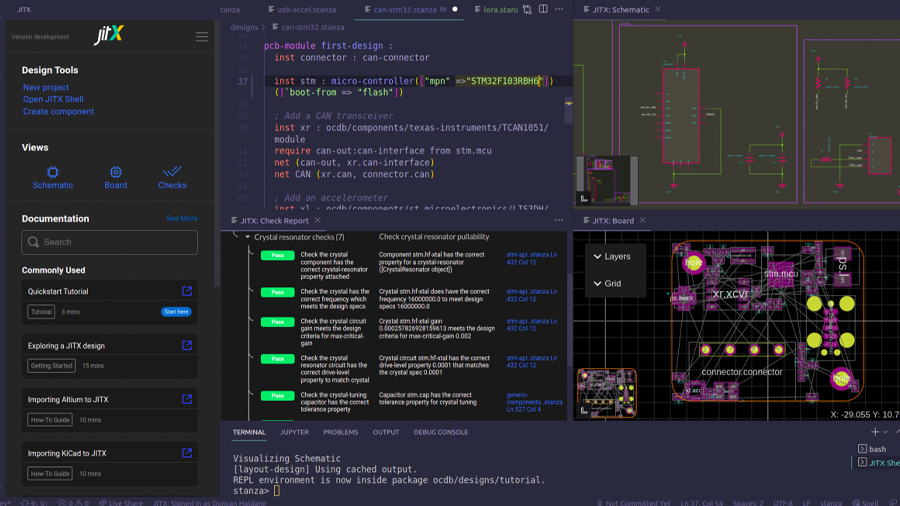Click the stm.mcu component on board
This screenshot has height=506, width=900.
781,274
